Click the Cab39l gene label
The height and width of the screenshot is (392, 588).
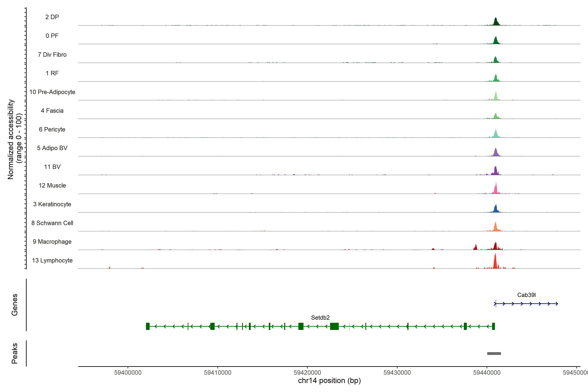(x=526, y=295)
